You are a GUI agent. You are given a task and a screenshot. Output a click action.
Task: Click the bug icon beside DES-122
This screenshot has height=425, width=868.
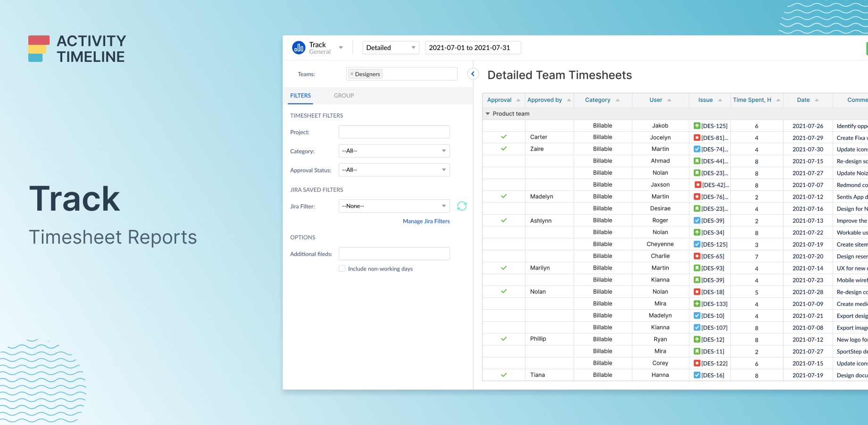point(697,363)
